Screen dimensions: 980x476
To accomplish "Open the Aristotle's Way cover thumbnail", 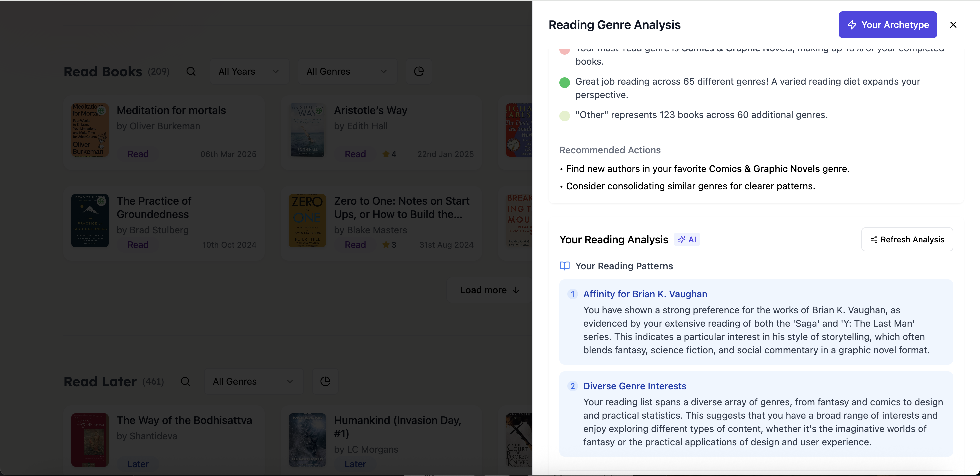I will [307, 130].
